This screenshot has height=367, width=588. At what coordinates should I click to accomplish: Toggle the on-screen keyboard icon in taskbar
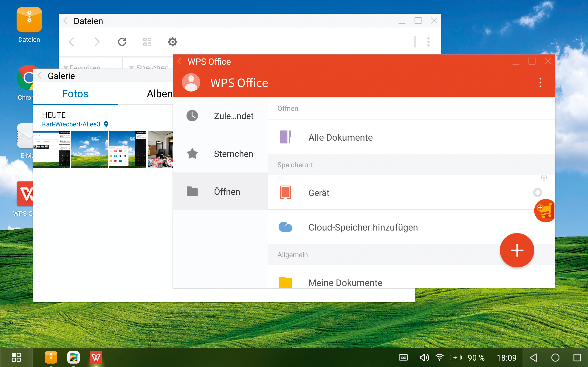click(403, 357)
